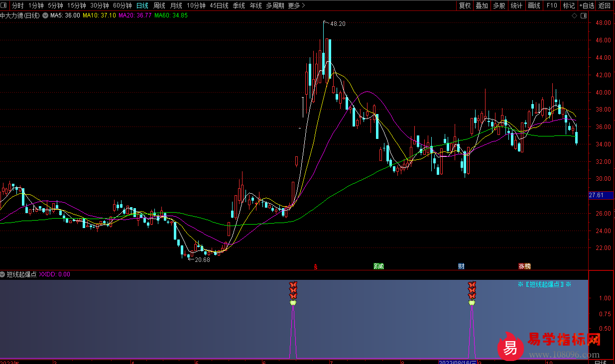The height and width of the screenshot is (364, 615).
Task: Activate the 画线 drawing tool
Action: (534, 5)
